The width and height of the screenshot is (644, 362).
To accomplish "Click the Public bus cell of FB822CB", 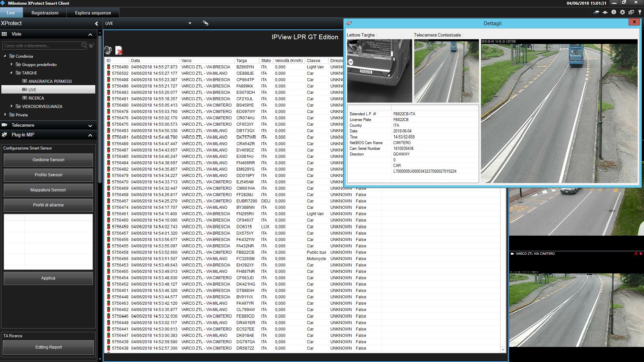I will (x=316, y=252).
